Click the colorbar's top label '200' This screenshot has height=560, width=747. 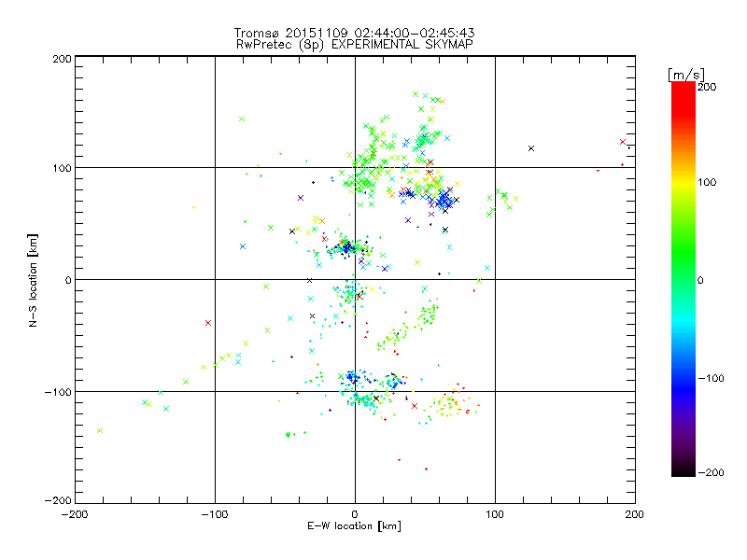click(707, 87)
